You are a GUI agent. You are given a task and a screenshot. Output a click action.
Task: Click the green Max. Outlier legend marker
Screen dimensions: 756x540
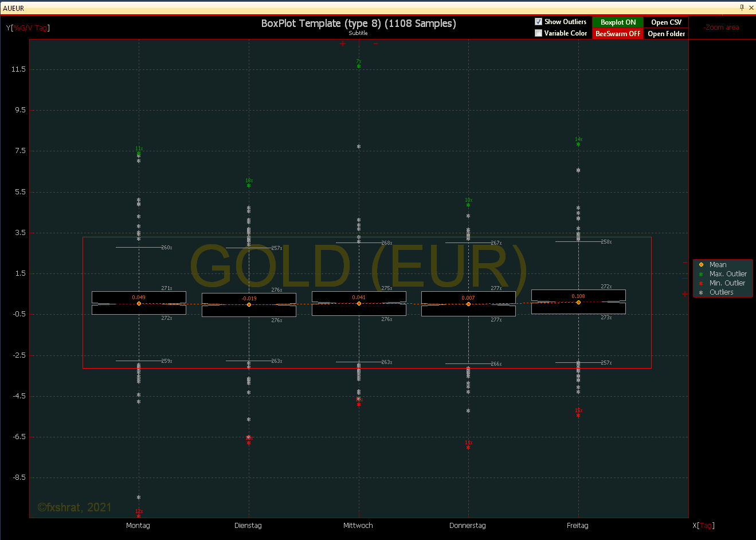coord(701,274)
